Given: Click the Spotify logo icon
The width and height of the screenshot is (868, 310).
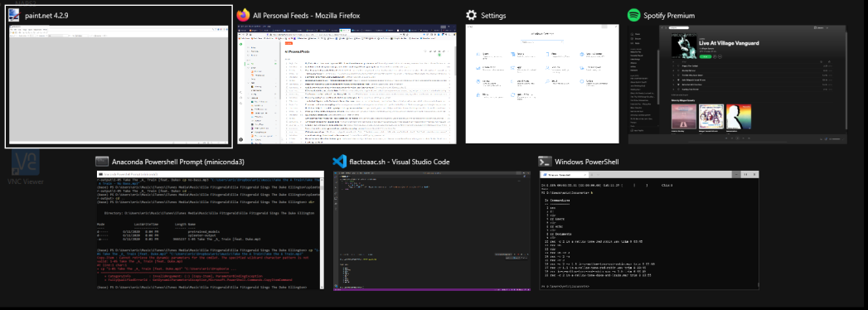Looking at the screenshot, I should coord(634,16).
